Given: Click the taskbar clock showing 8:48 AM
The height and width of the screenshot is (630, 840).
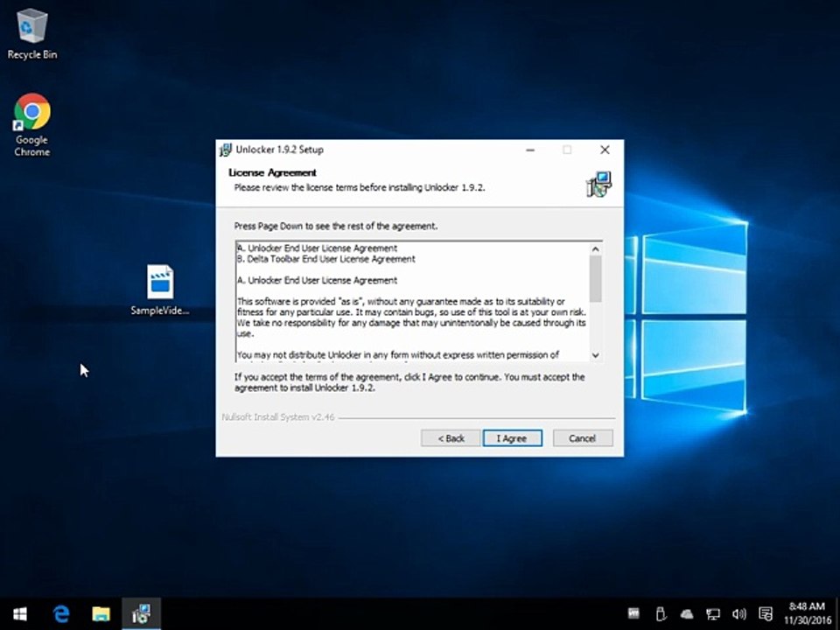Looking at the screenshot, I should tap(807, 613).
